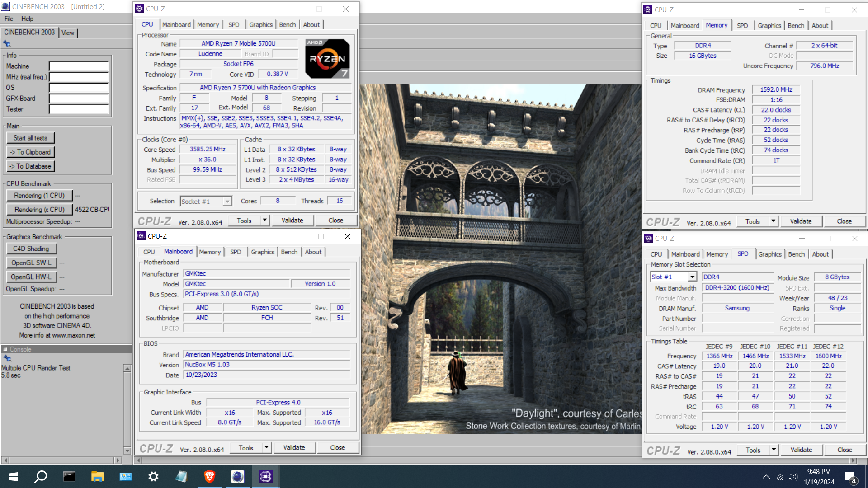Open the terminal app on the taskbar
The height and width of the screenshot is (488, 868).
tap(69, 477)
